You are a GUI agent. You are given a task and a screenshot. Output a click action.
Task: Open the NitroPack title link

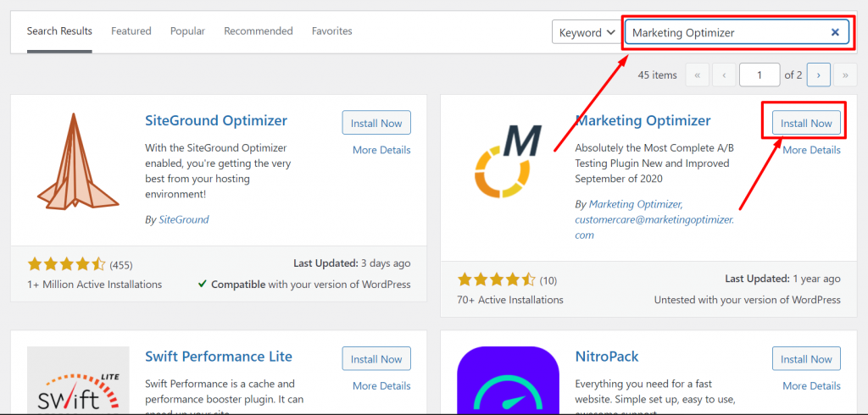point(607,357)
